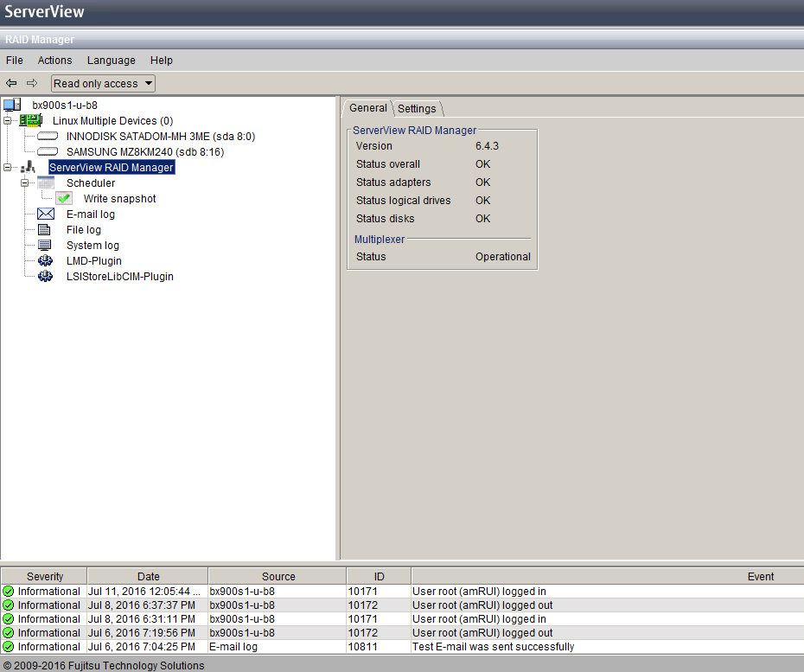Select Linux Multiple Devices (0) label
This screenshot has width=804, height=672.
(112, 121)
